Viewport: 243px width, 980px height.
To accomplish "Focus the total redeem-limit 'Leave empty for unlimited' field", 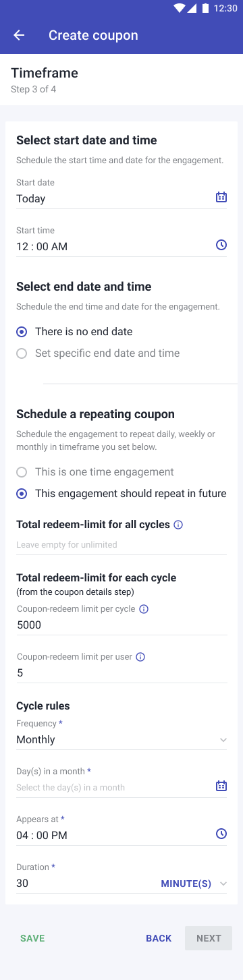I will pyautogui.click(x=122, y=544).
